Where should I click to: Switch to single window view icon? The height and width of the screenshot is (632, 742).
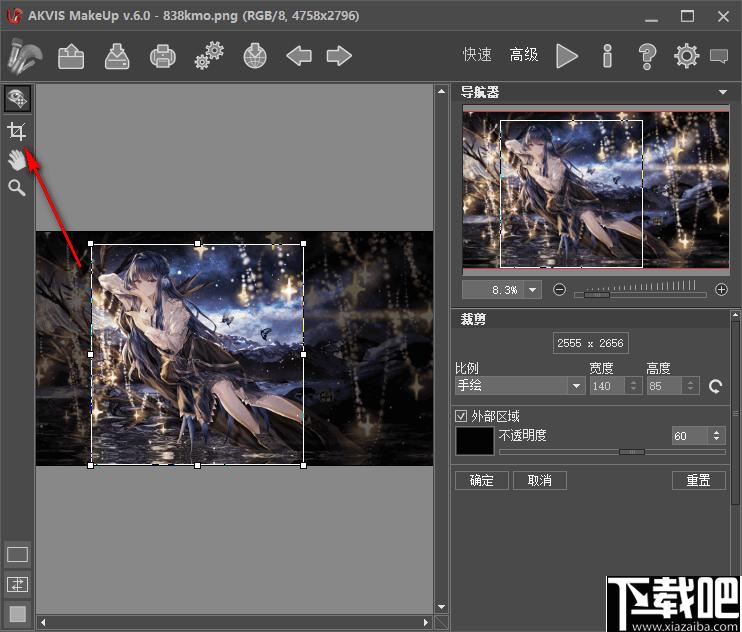click(x=18, y=554)
